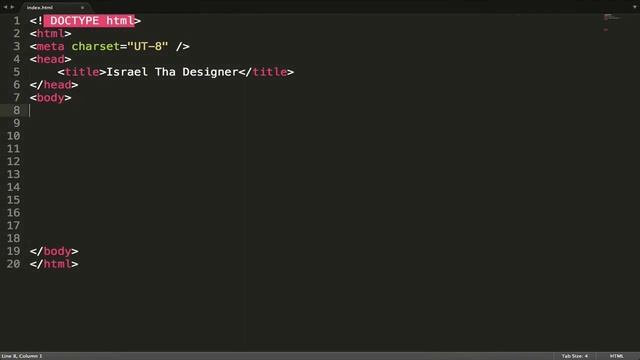Screen dimensions: 640x360
Task: Click the Line 8, Column 1 status text
Action: pyautogui.click(x=22, y=356)
